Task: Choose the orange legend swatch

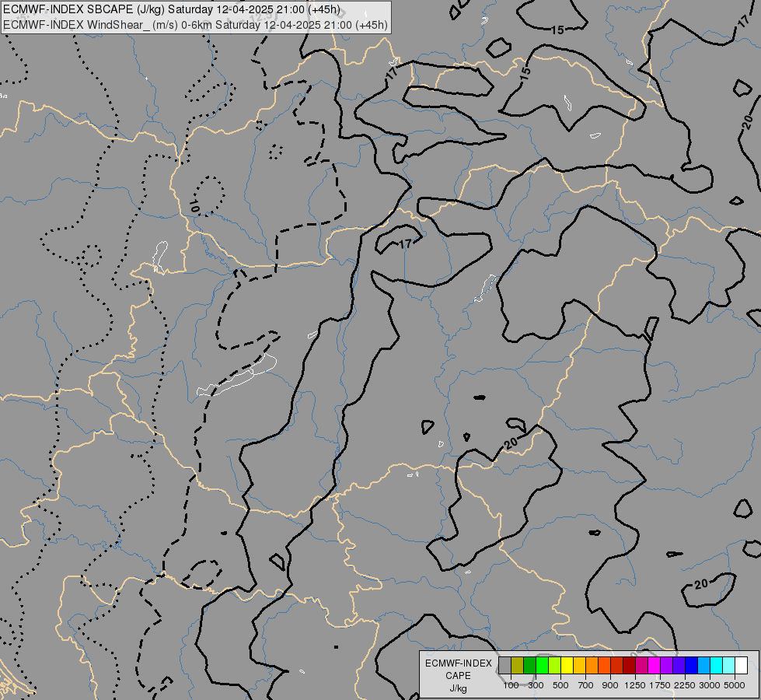Action: coord(592,666)
